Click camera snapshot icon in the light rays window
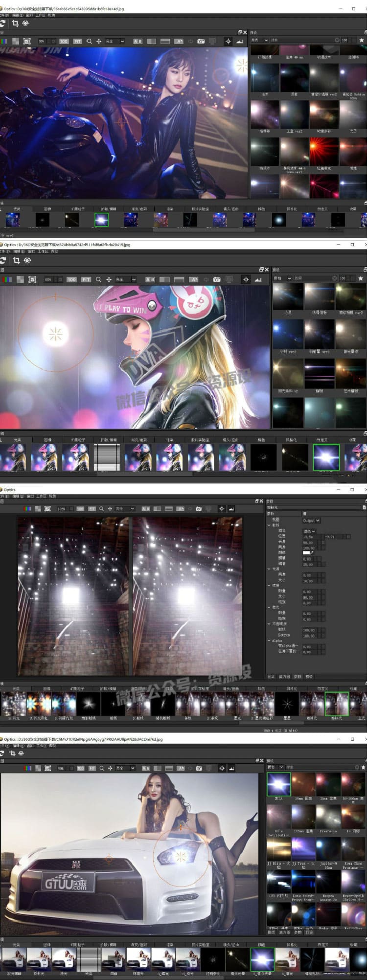 coord(199,509)
